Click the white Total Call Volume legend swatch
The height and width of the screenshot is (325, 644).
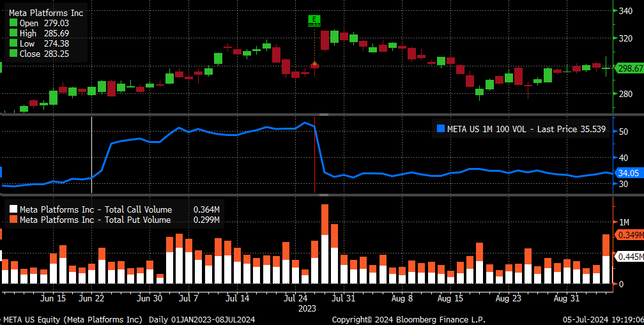13,209
